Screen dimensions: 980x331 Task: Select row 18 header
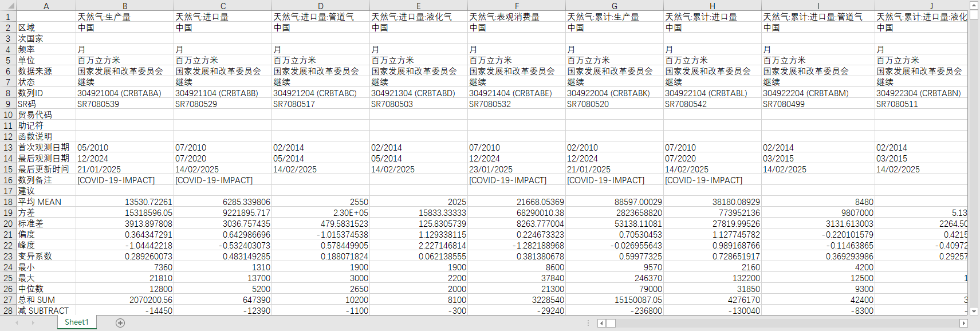(8, 202)
